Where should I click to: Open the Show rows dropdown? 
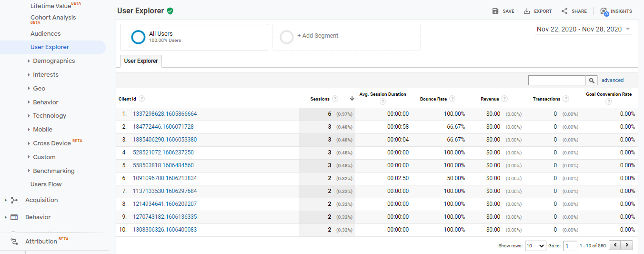pyautogui.click(x=535, y=246)
